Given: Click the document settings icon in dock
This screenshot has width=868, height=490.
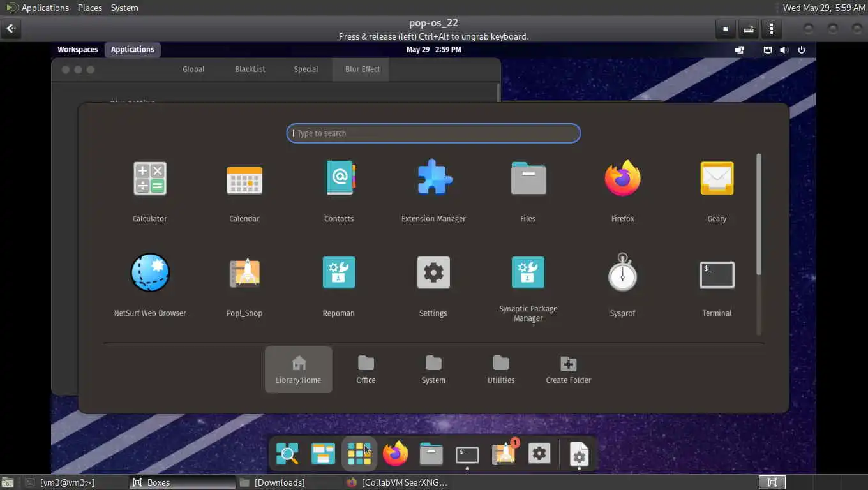Looking at the screenshot, I should (579, 455).
